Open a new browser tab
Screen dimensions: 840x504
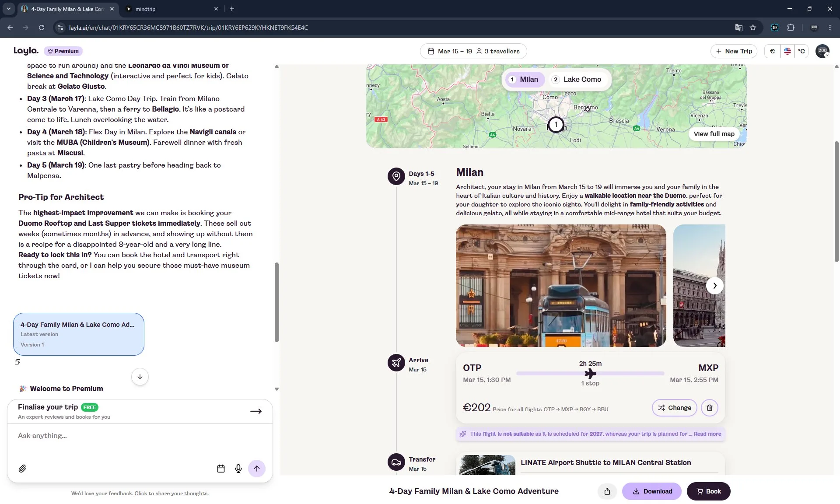pyautogui.click(x=232, y=9)
